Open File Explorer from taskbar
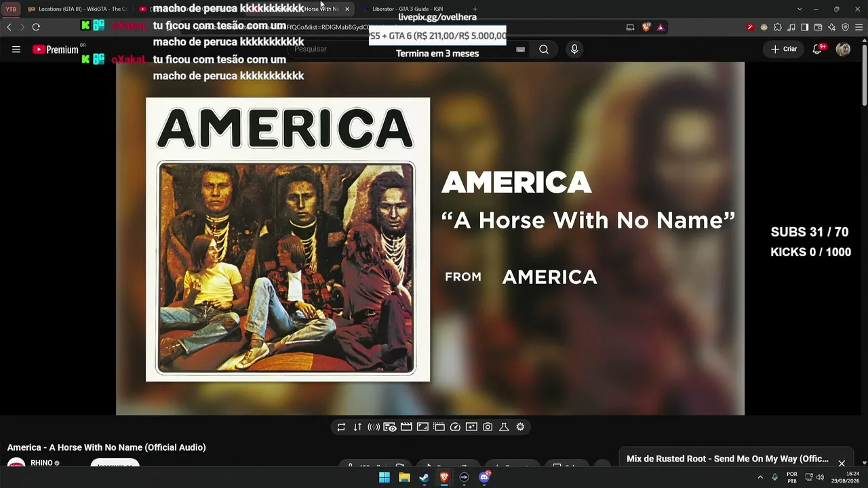The width and height of the screenshot is (868, 488). click(404, 477)
